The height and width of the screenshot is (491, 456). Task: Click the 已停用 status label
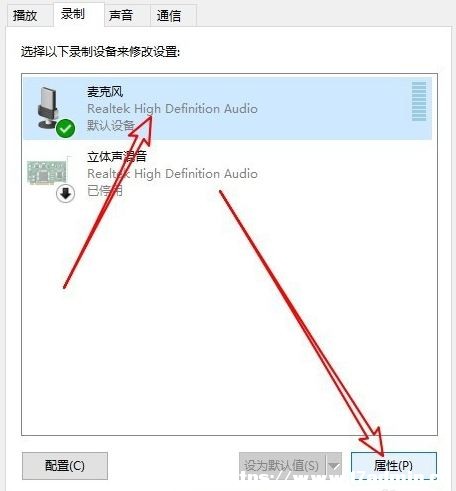(x=105, y=191)
